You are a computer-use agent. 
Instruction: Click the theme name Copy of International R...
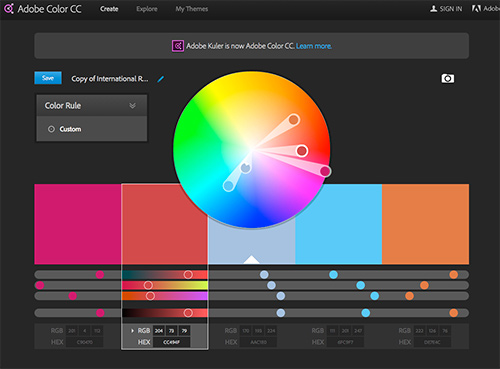(x=110, y=79)
